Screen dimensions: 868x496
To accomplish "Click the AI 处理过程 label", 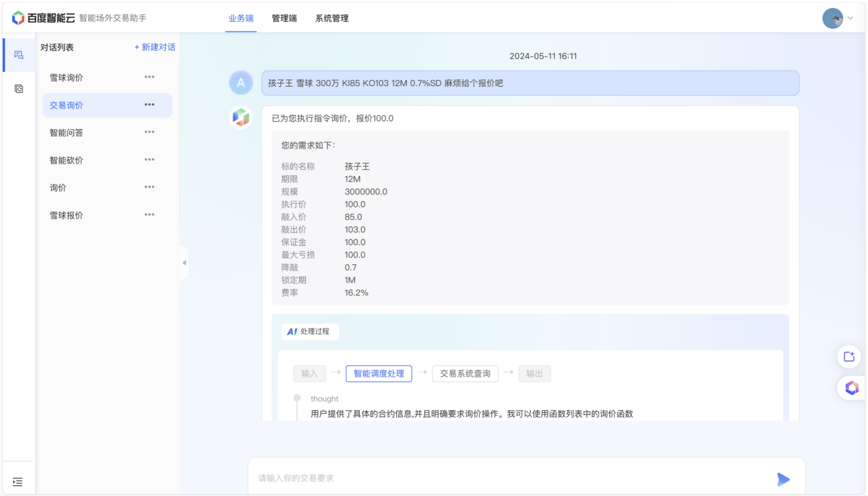I will point(310,332).
